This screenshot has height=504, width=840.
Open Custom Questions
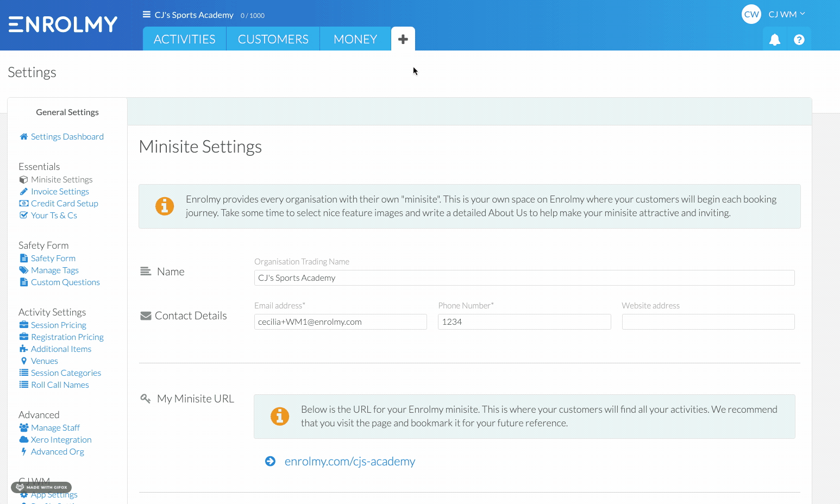65,282
